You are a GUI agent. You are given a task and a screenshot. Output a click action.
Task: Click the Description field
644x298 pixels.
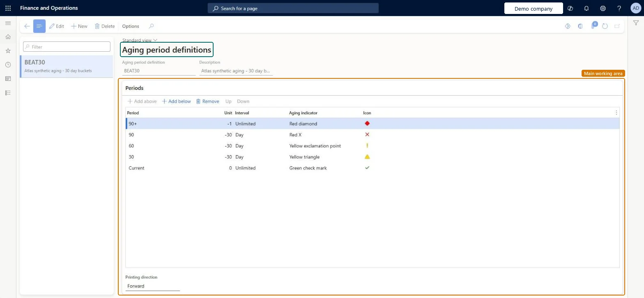click(236, 71)
